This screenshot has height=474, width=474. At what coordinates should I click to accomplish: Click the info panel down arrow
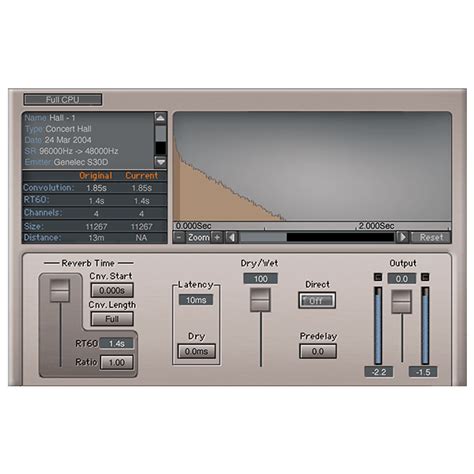161,162
